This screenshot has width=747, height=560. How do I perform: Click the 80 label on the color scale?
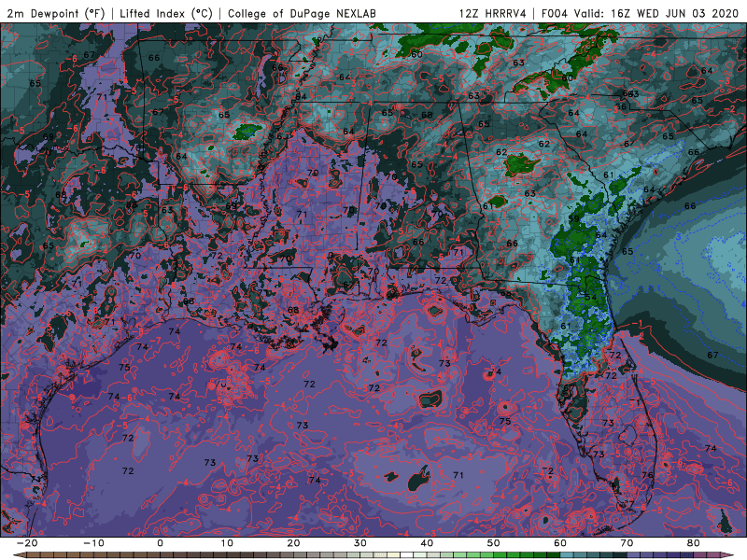pos(694,543)
